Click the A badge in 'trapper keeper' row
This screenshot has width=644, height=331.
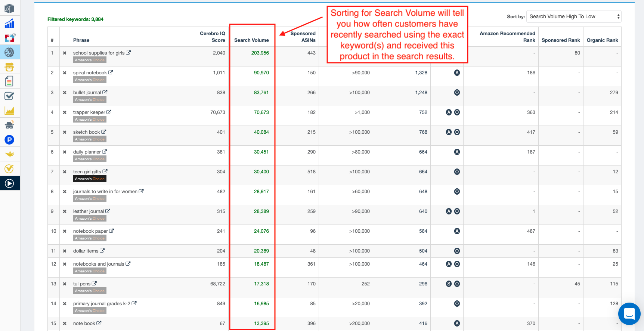click(449, 112)
